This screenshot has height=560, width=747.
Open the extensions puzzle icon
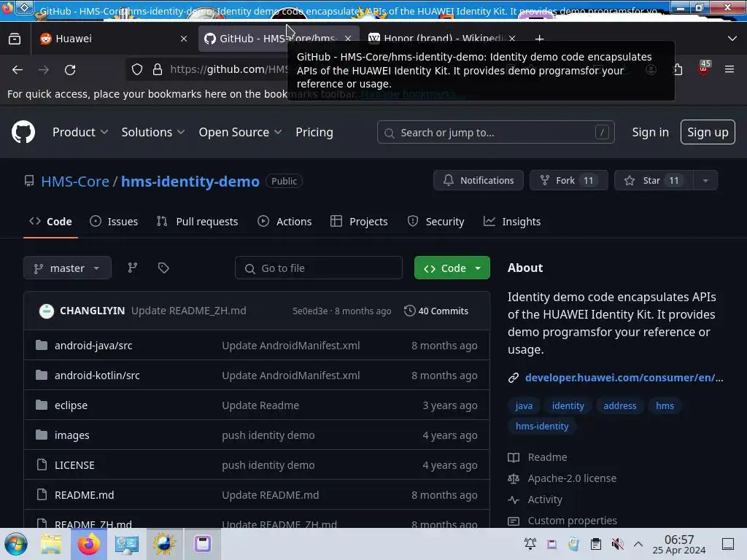[678, 69]
